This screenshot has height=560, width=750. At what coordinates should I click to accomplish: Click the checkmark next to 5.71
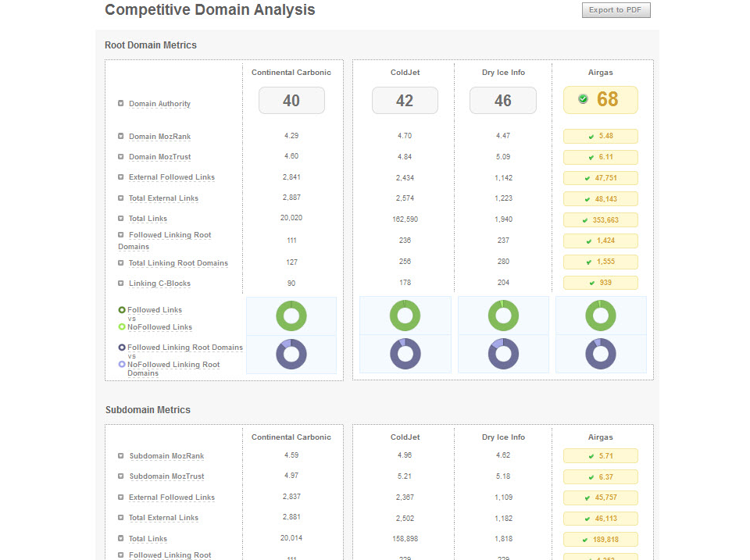pyautogui.click(x=591, y=456)
